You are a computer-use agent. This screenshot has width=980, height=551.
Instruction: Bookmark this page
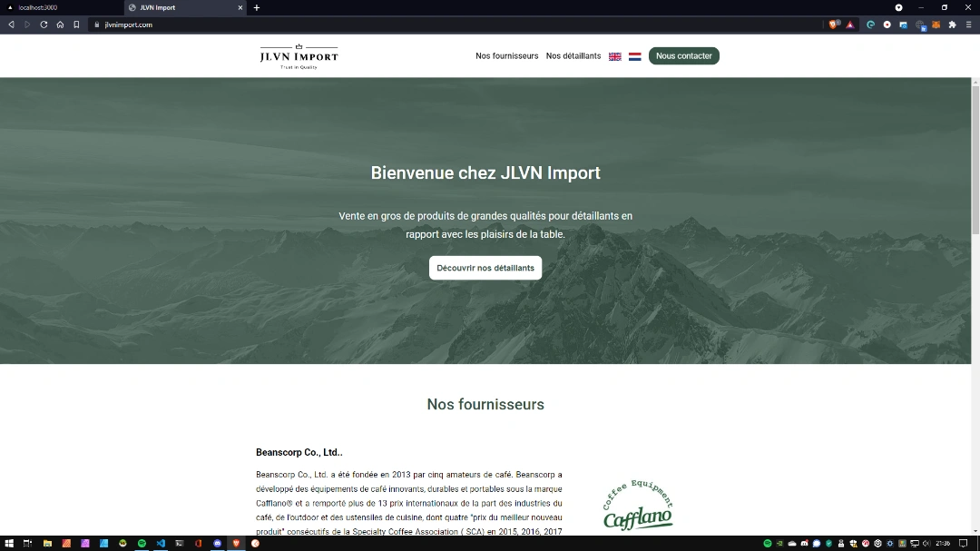point(76,25)
